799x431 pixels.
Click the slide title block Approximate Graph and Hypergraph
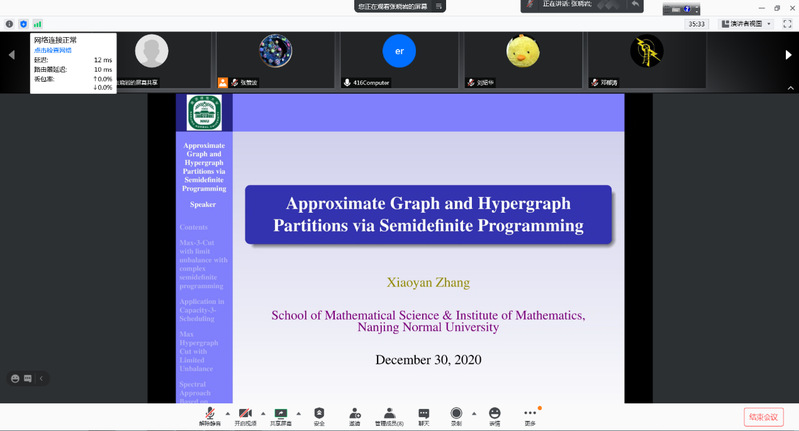click(428, 214)
